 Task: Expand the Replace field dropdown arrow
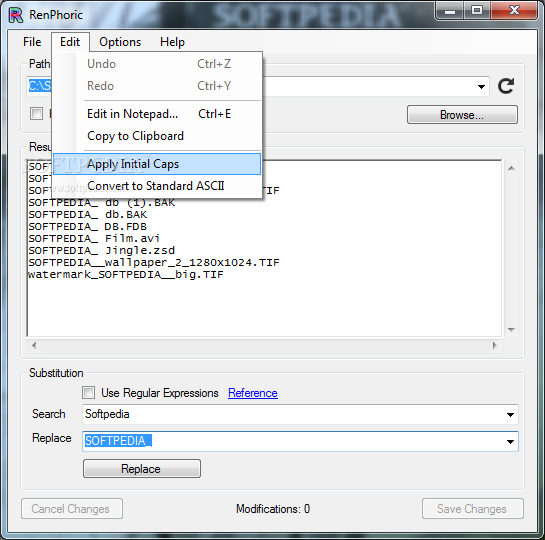click(x=510, y=442)
